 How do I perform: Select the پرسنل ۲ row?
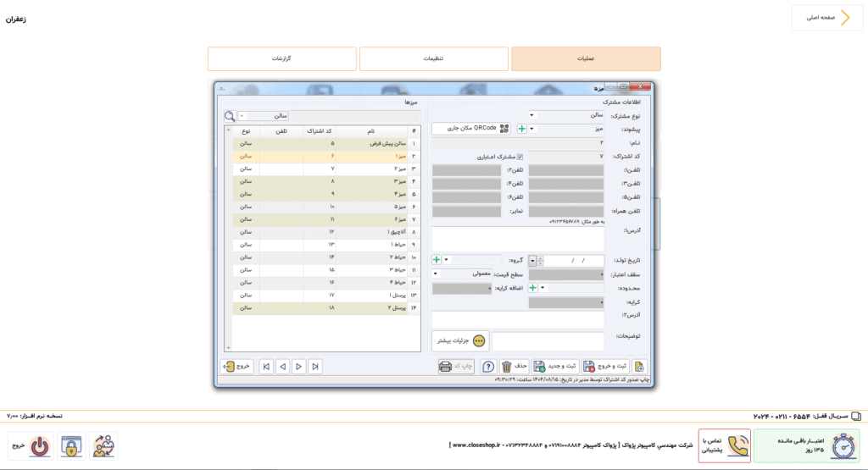326,308
